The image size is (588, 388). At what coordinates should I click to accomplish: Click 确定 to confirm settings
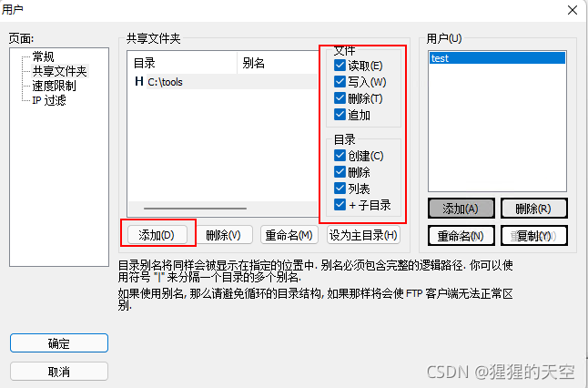click(x=59, y=343)
